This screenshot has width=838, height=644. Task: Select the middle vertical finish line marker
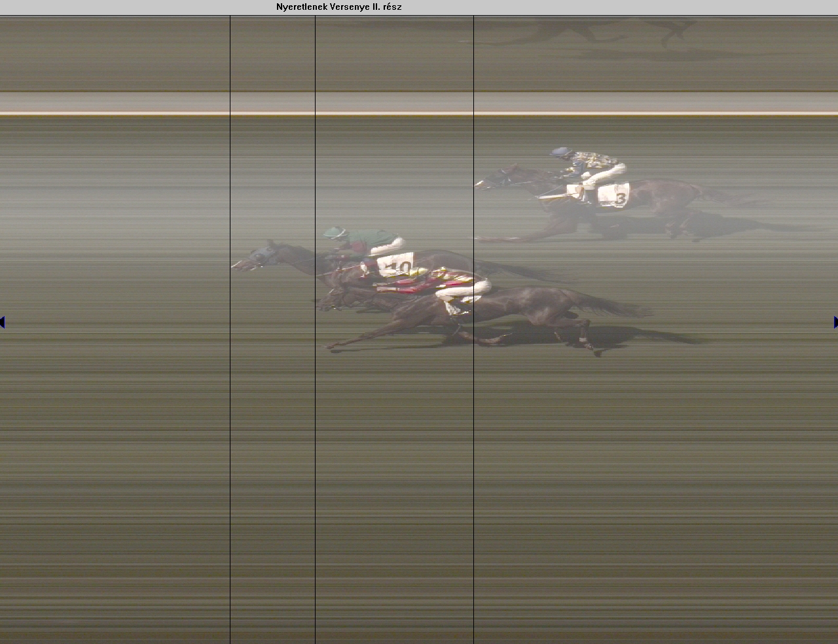click(316, 393)
